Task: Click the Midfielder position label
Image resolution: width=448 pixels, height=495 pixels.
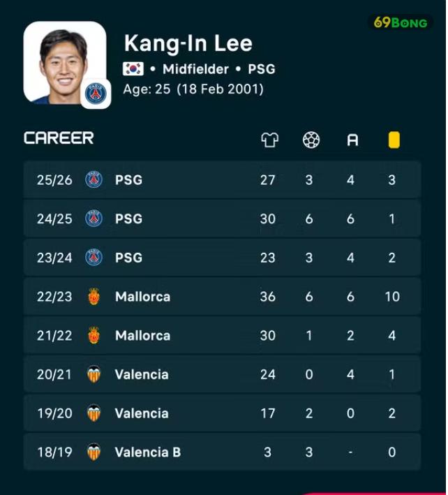Action: [x=195, y=69]
